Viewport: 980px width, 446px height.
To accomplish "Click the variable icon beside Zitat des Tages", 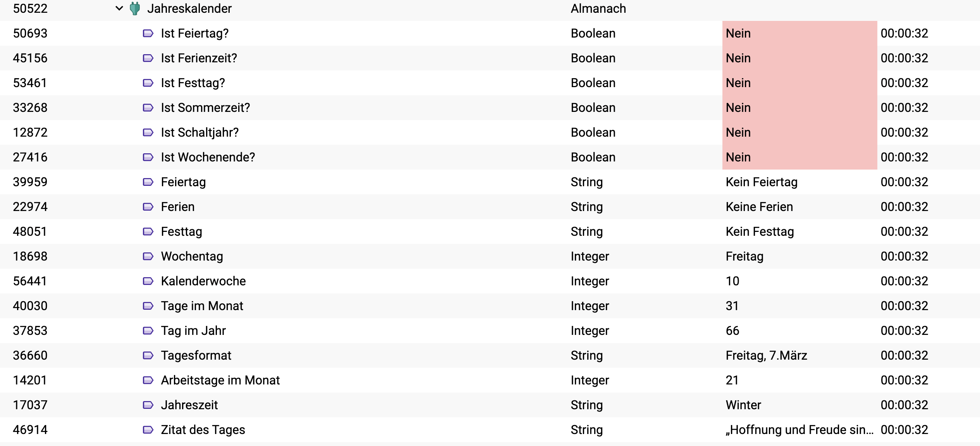I will [148, 430].
